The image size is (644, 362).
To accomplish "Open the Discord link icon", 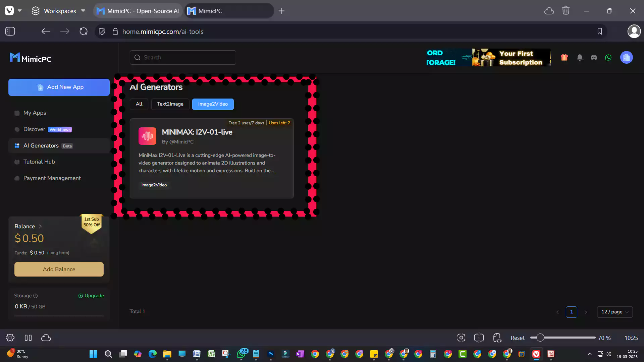I will coord(594,57).
